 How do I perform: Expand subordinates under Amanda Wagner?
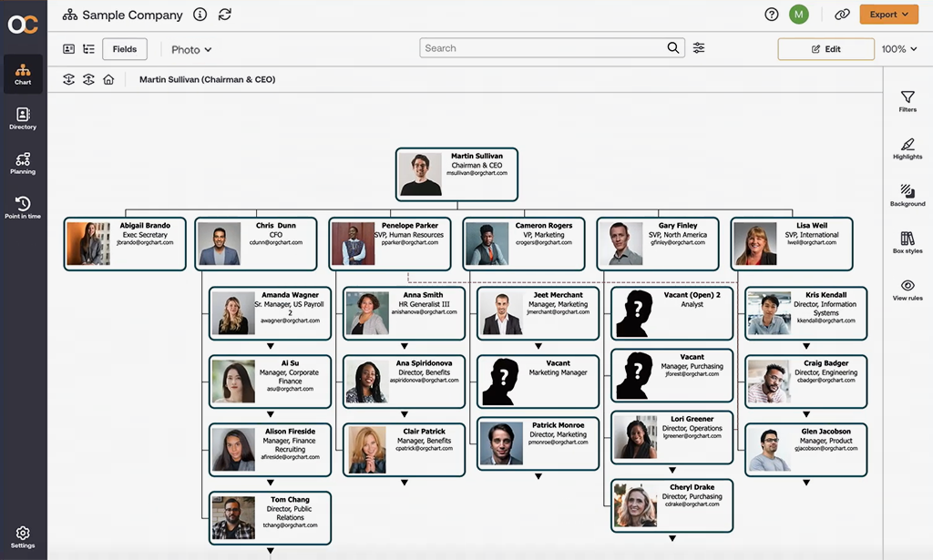(270, 346)
